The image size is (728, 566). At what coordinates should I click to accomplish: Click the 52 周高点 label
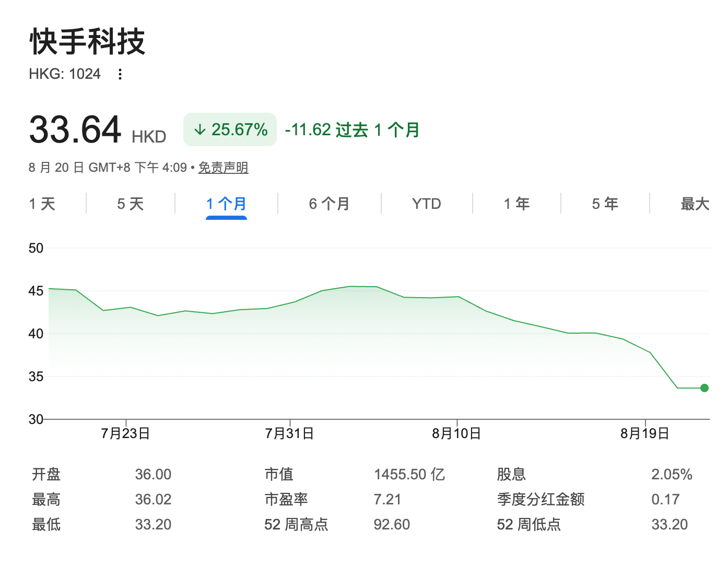pyautogui.click(x=297, y=524)
